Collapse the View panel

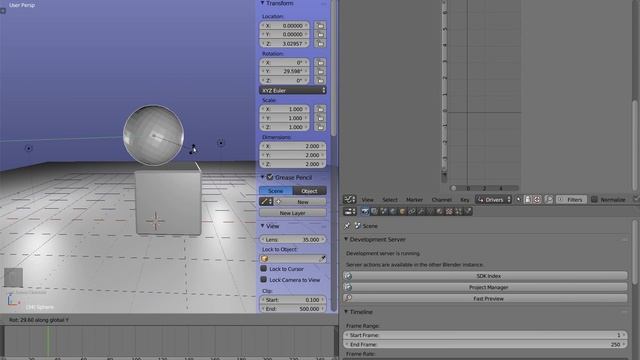pos(262,226)
